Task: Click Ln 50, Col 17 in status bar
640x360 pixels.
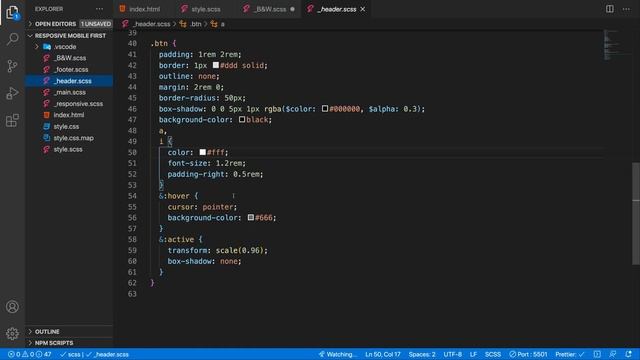Action: click(382, 354)
